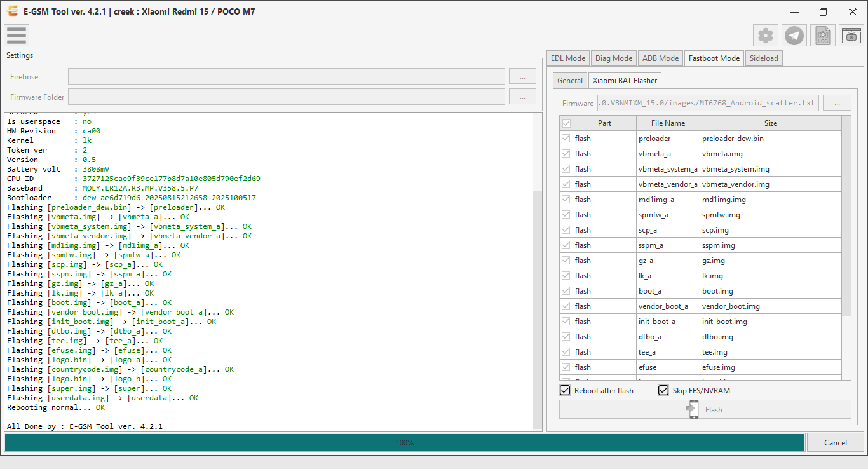Click the Firehose path input field

pos(287,76)
